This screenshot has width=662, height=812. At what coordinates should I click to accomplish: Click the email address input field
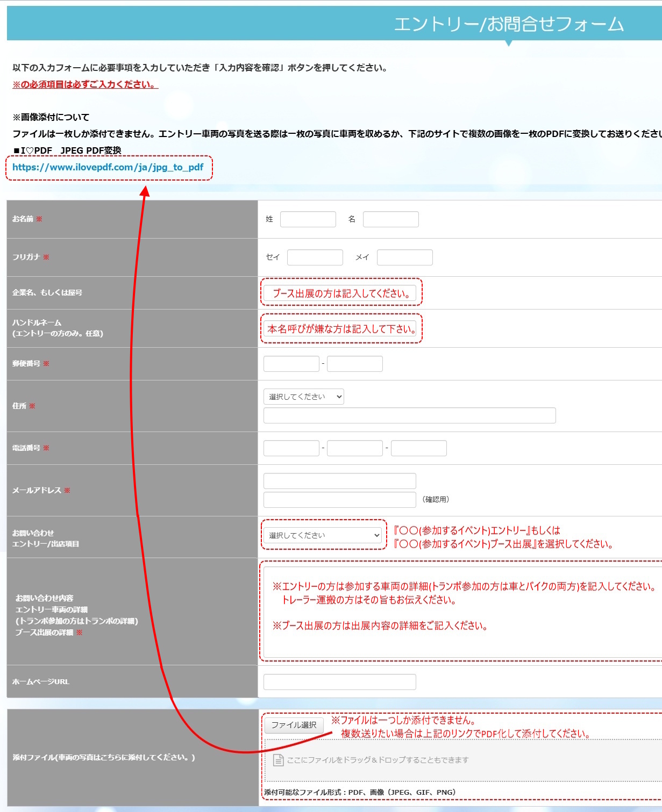(x=339, y=481)
